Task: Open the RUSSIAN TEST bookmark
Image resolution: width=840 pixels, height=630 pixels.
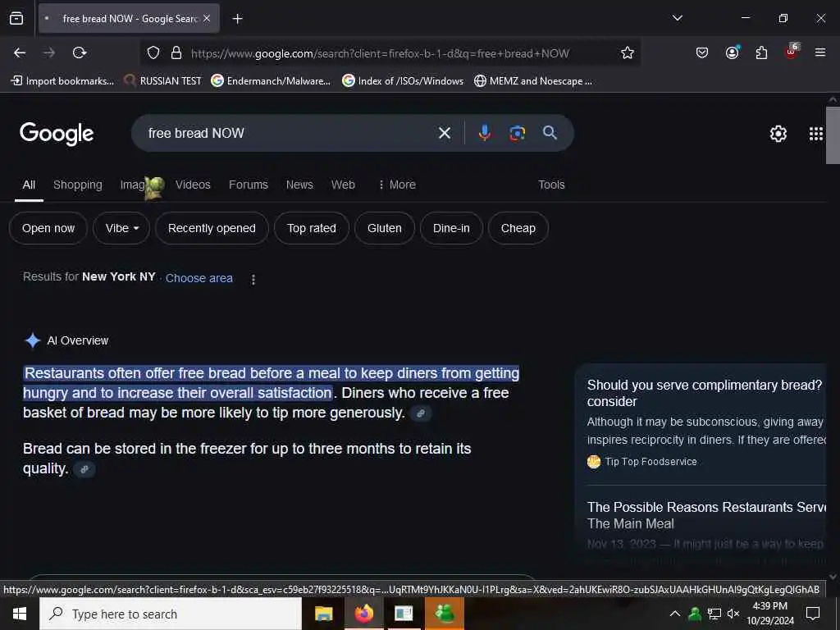Action: 162,81
